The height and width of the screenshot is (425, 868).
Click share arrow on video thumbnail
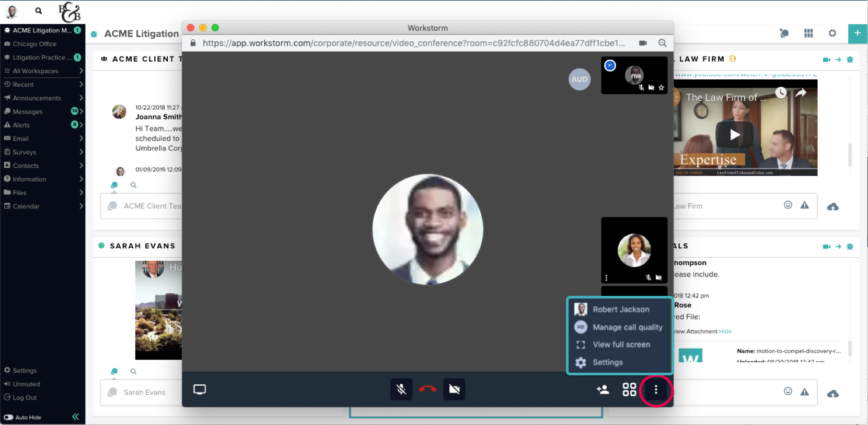[801, 93]
